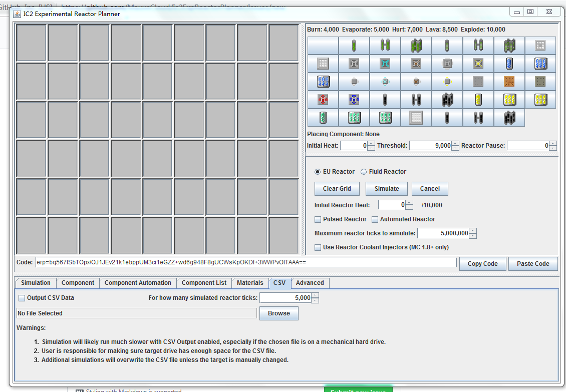Switch to Fluid Reactor mode
The width and height of the screenshot is (566, 392).
tap(363, 172)
